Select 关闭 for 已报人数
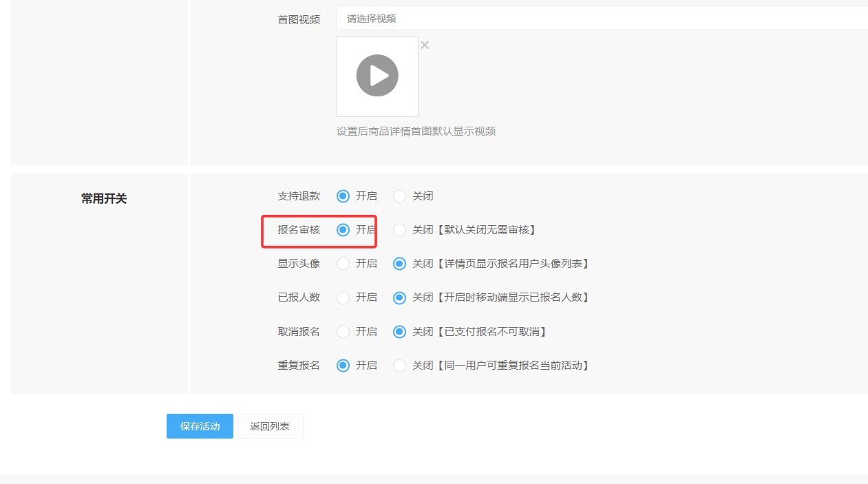The height and width of the screenshot is (484, 868). [x=399, y=297]
